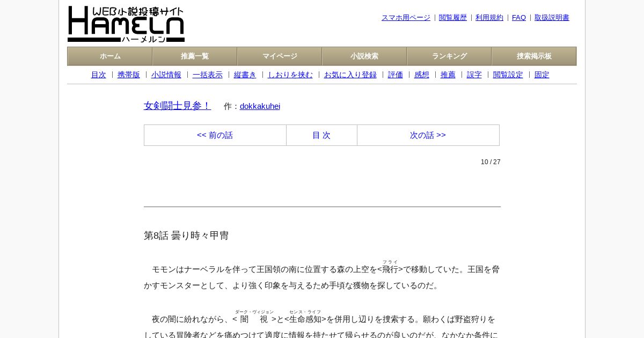Image resolution: width=644 pixels, height=338 pixels.
Task: Click the 推薦 link in submenu
Action: [x=448, y=75]
